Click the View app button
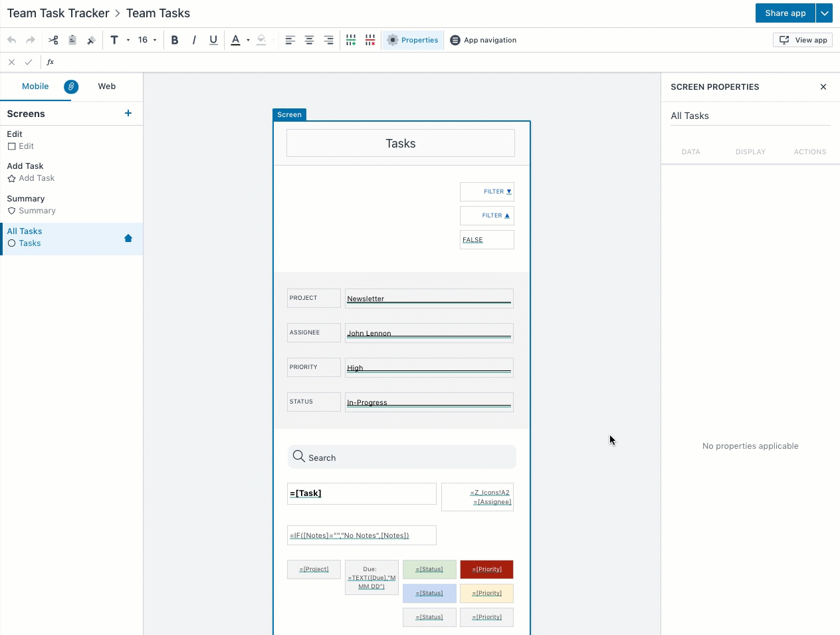The height and width of the screenshot is (635, 840). click(803, 40)
